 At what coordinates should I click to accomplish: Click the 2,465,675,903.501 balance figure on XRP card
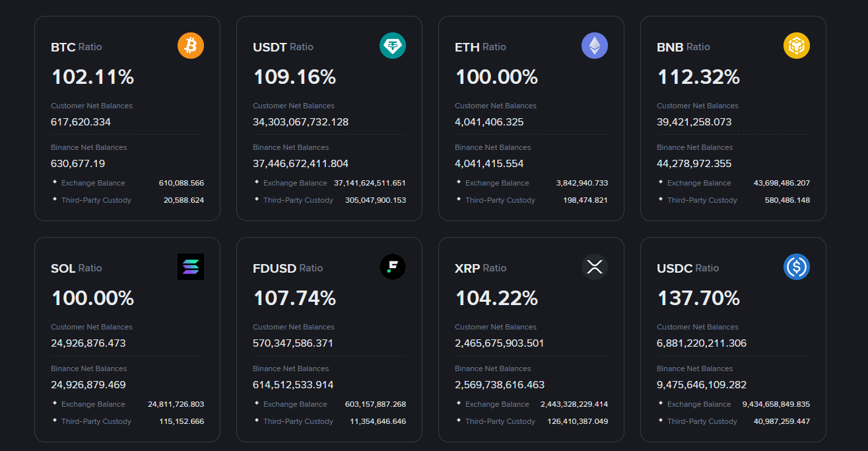pos(499,343)
